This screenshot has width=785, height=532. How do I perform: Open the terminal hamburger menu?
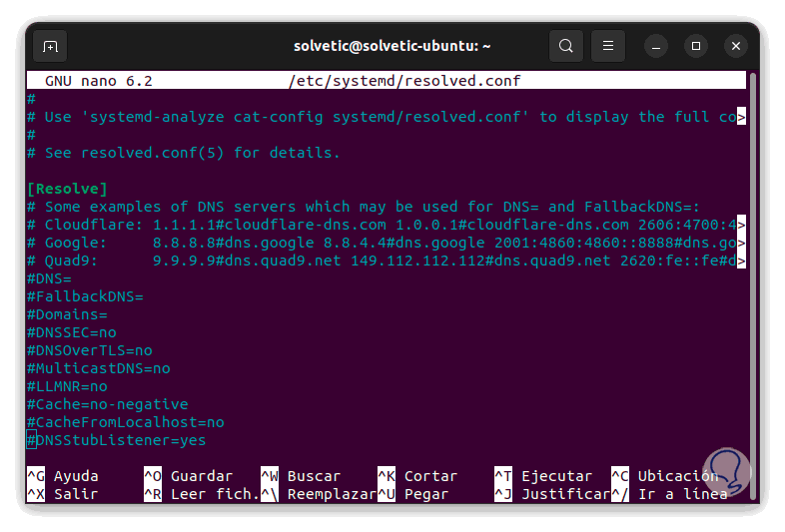608,46
